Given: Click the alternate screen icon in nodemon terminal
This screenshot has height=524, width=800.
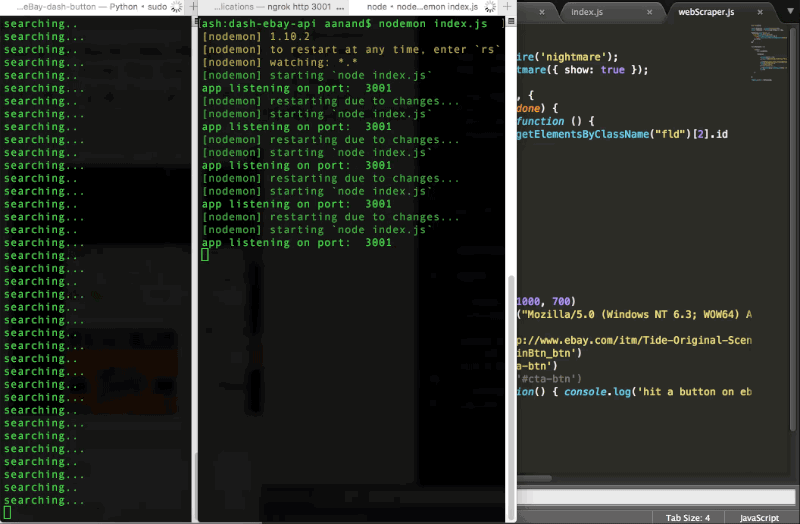Looking at the screenshot, I should click(511, 21).
